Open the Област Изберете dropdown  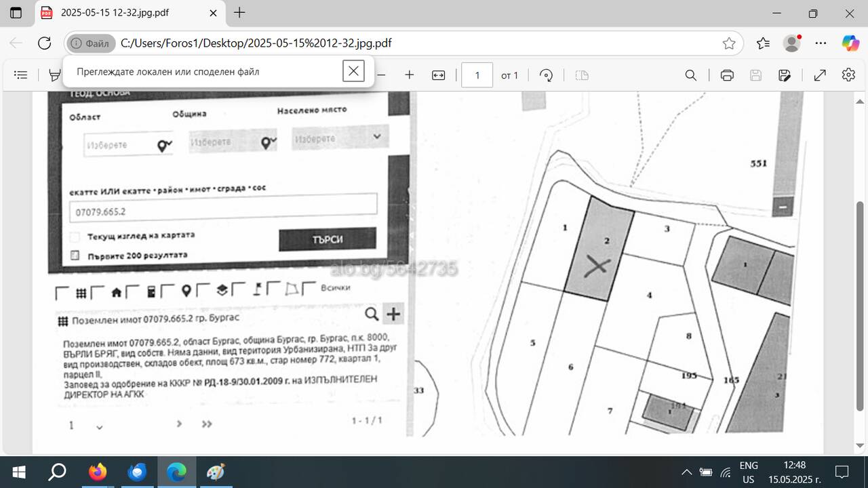point(128,144)
